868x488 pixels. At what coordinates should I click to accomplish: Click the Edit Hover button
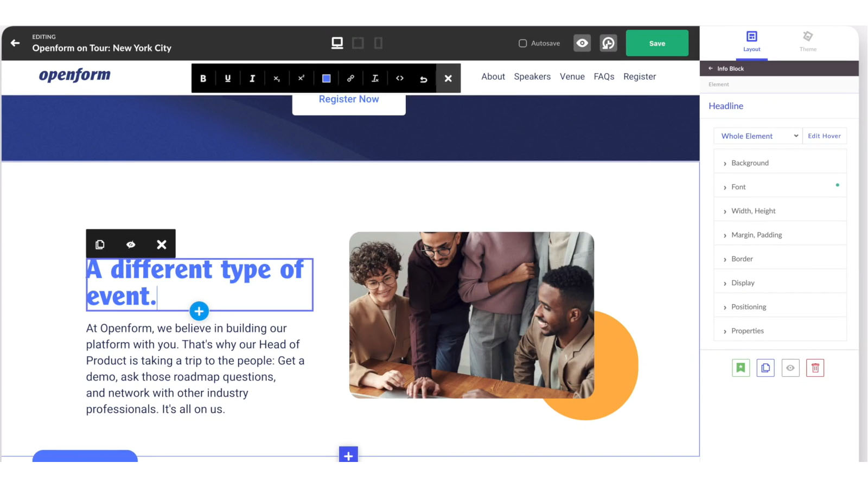(x=824, y=136)
